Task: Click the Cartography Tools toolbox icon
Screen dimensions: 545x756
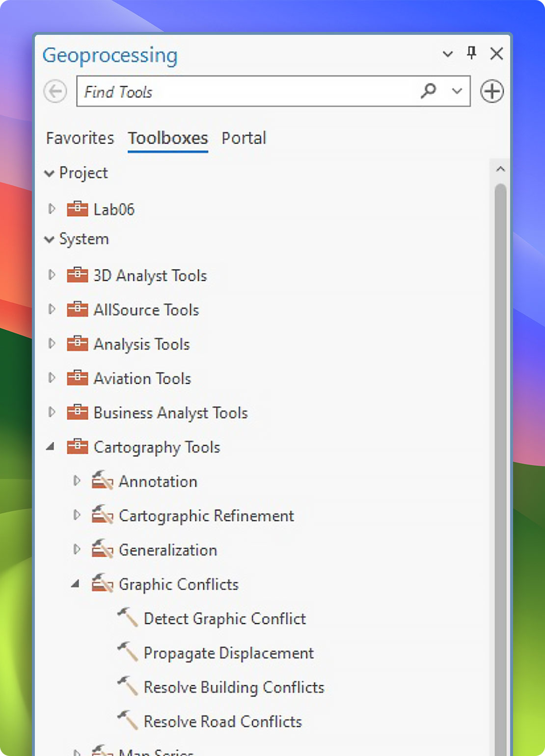Action: (78, 447)
